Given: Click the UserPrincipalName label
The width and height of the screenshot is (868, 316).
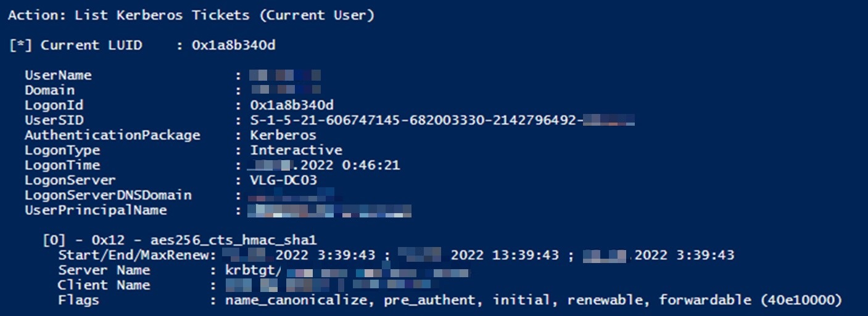Looking at the screenshot, I should point(96,210).
